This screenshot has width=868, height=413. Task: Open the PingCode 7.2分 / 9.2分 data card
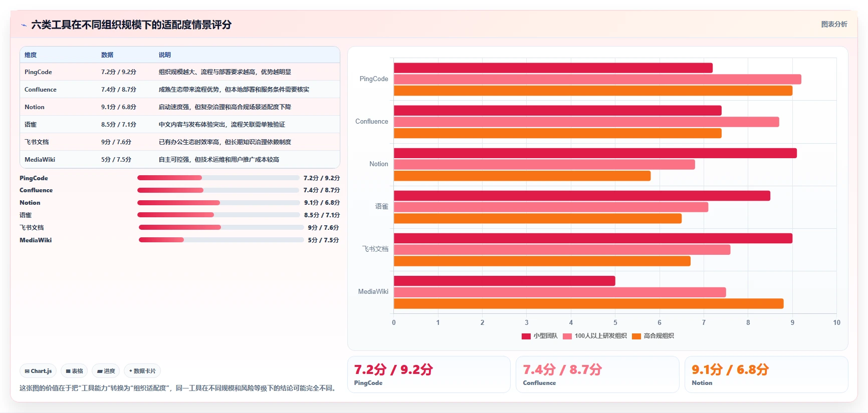coord(429,374)
